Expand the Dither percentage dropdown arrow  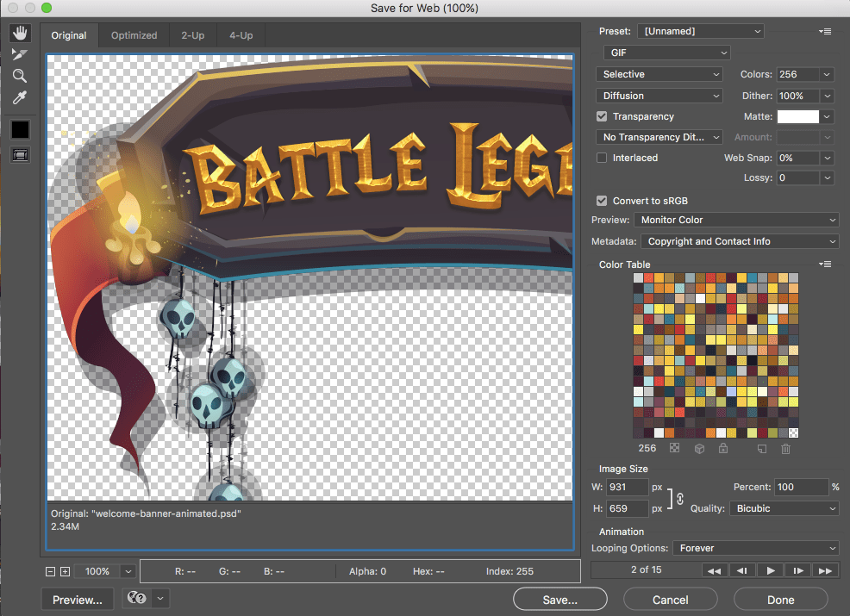pos(827,96)
